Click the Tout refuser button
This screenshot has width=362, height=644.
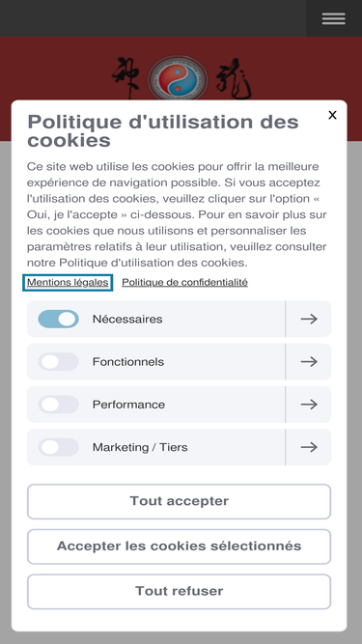point(179,592)
